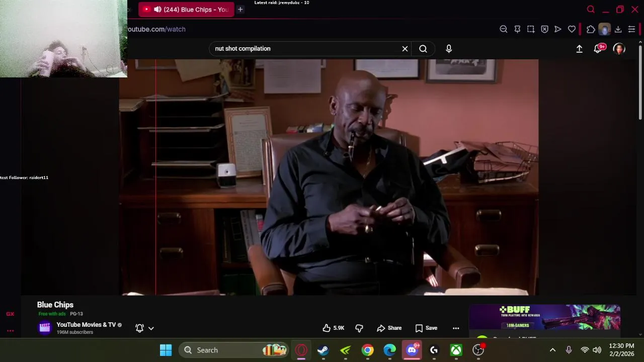Take a snapshot with the snapshot icon
Image resolution: width=644 pixels, height=362 pixels.
(x=531, y=29)
